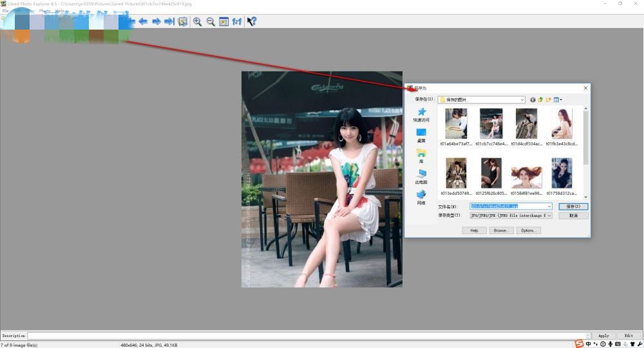Open 此电脑 in the dialog sidebar
644x348 pixels.
click(x=421, y=177)
